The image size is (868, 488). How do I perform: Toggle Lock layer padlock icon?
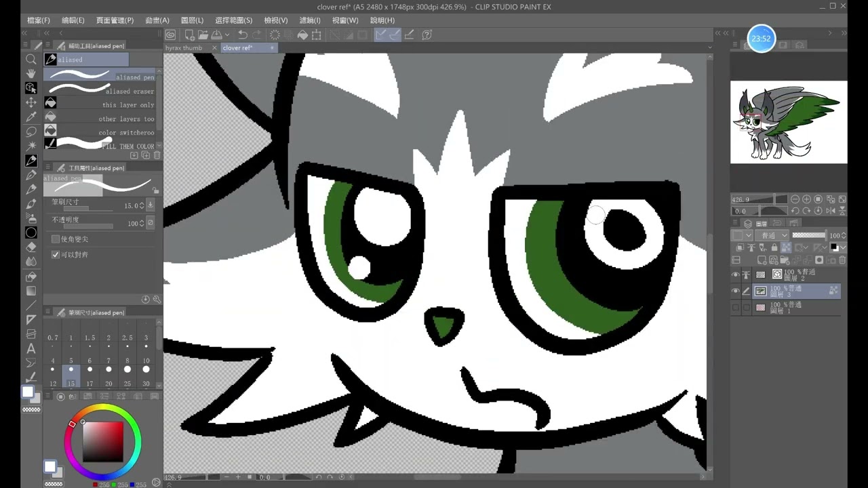pos(774,247)
